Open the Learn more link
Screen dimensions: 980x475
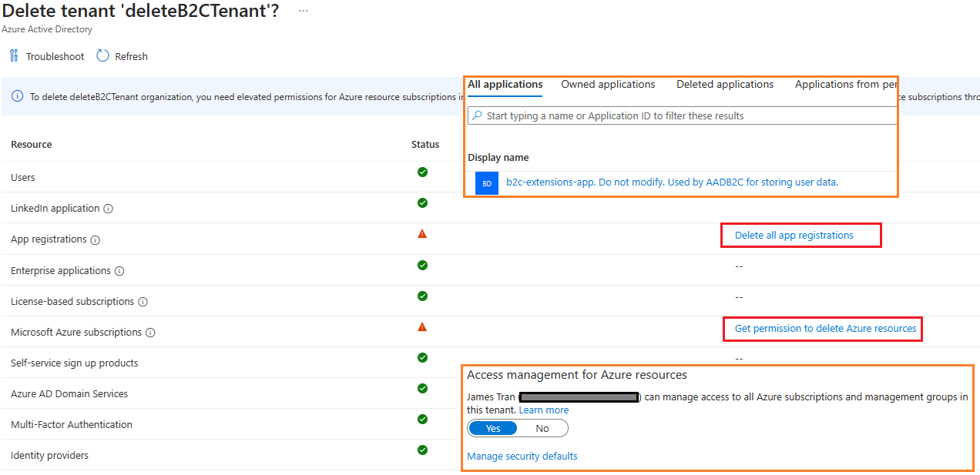point(544,410)
